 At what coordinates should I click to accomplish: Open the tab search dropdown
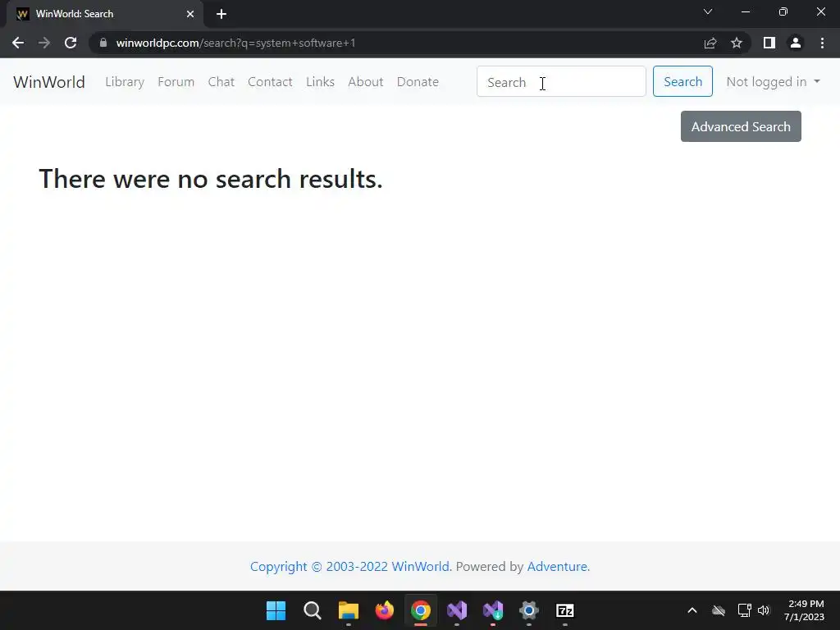(708, 11)
